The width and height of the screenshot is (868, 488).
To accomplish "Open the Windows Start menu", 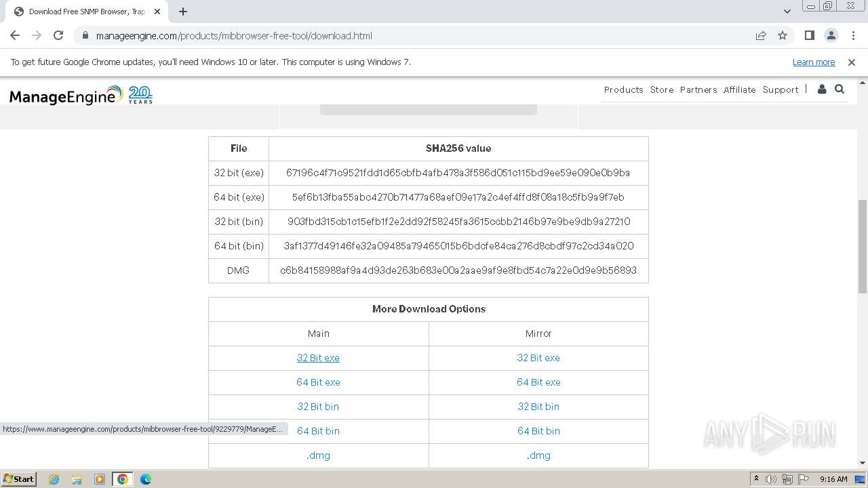I will coord(18,479).
